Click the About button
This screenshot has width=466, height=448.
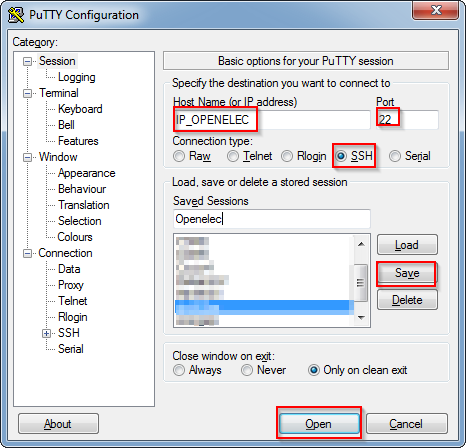click(58, 424)
